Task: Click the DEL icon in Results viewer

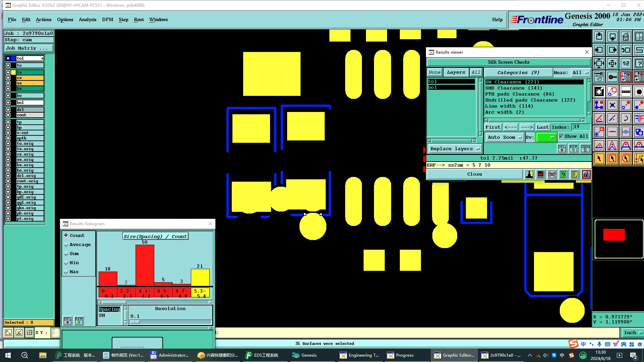Action: tap(562, 148)
